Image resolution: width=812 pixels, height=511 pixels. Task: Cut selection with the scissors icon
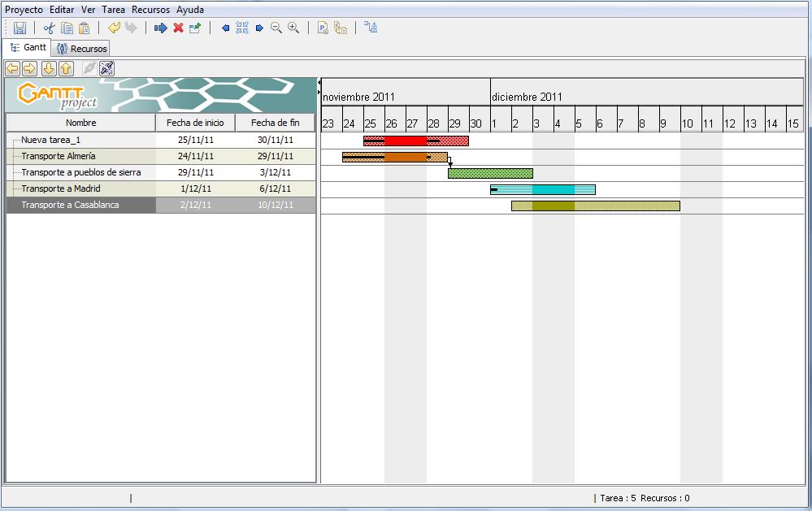point(50,28)
